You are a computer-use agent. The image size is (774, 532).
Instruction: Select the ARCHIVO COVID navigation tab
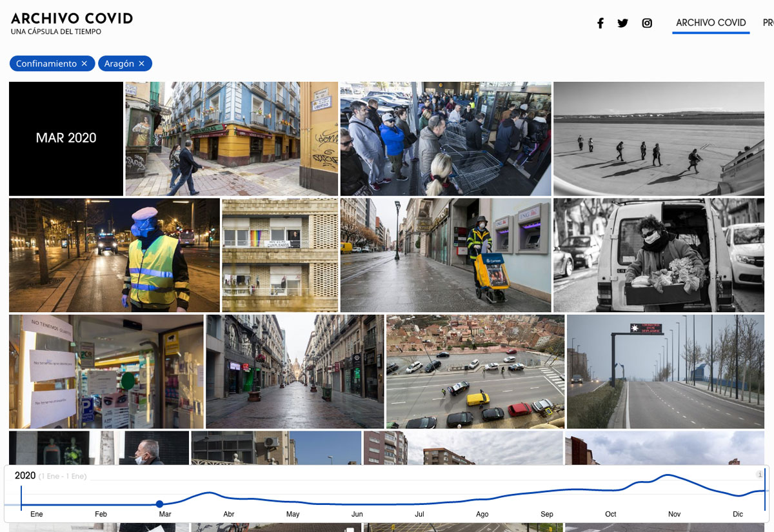pyautogui.click(x=711, y=22)
